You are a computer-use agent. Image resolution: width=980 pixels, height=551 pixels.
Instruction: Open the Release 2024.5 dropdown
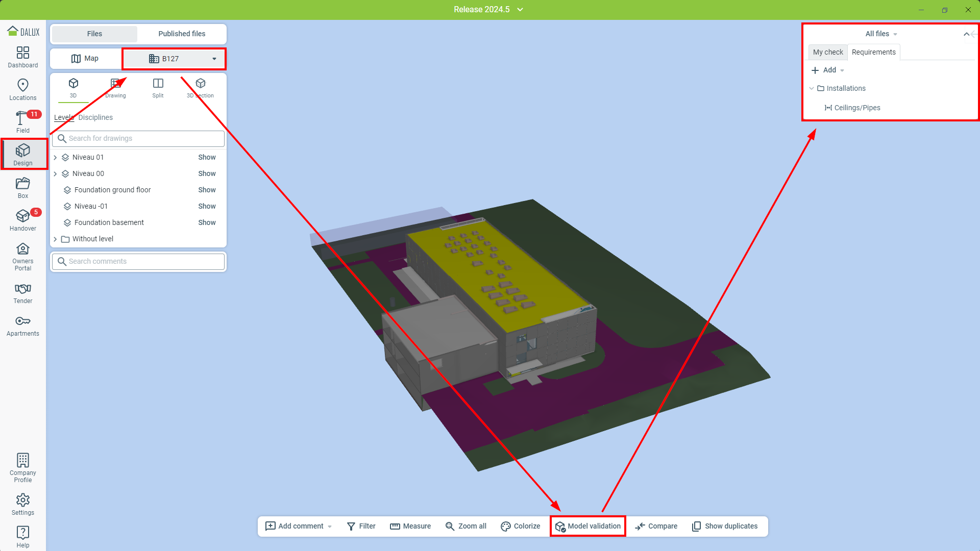pos(488,9)
